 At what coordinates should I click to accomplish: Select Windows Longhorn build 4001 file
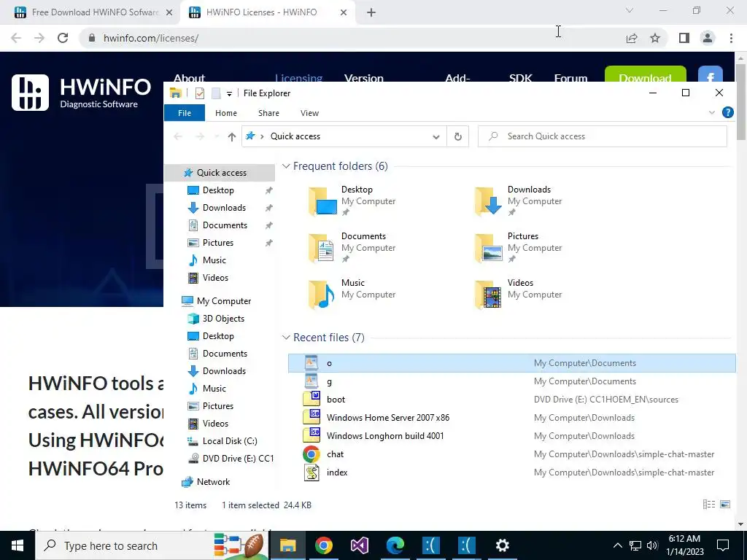(x=511, y=436)
